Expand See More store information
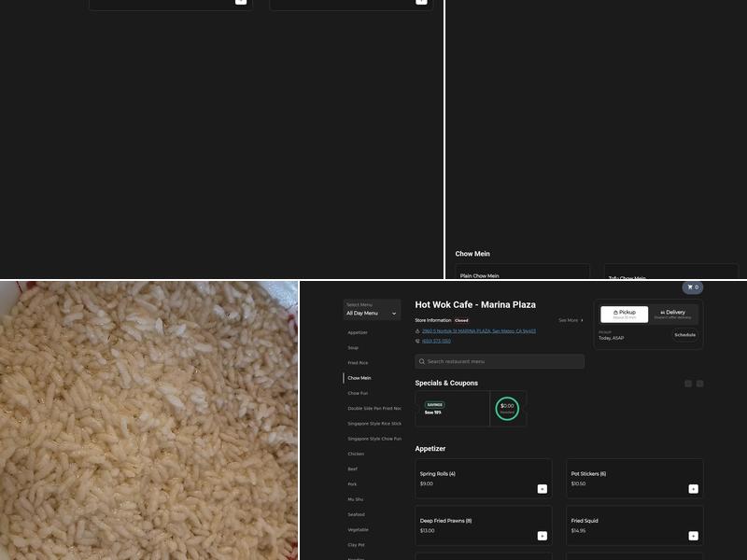Viewport: 747px width, 560px height. coord(571,320)
